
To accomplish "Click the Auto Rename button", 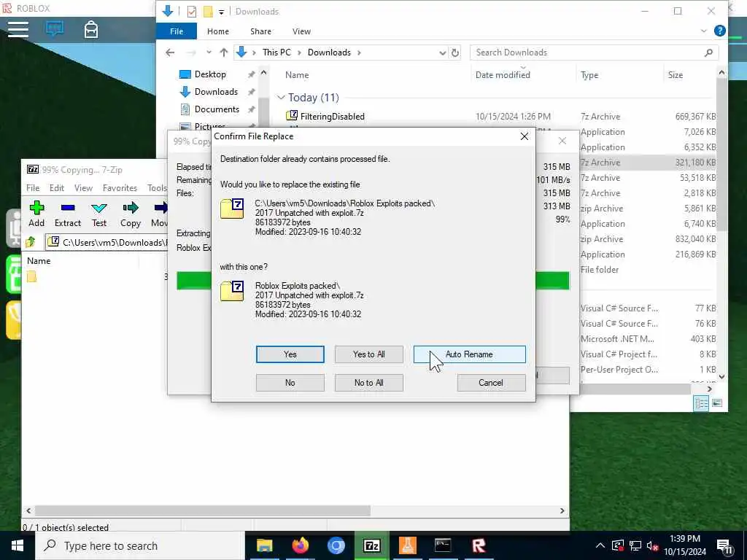I will [x=469, y=354].
